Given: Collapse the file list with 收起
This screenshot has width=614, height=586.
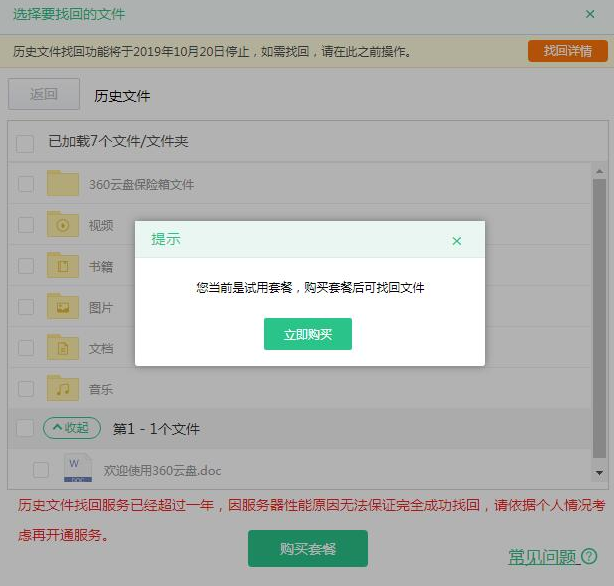Looking at the screenshot, I should point(72,428).
